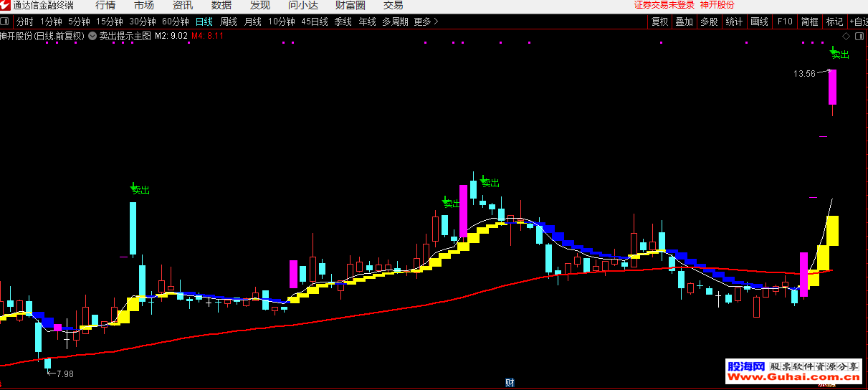
Task: Click the 标记 mark button
Action: (x=834, y=22)
